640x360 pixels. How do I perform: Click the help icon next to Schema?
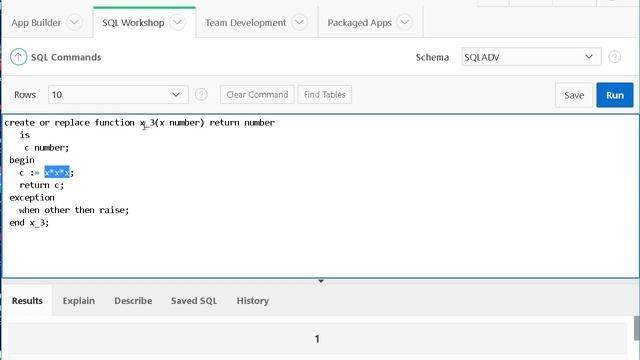614,57
